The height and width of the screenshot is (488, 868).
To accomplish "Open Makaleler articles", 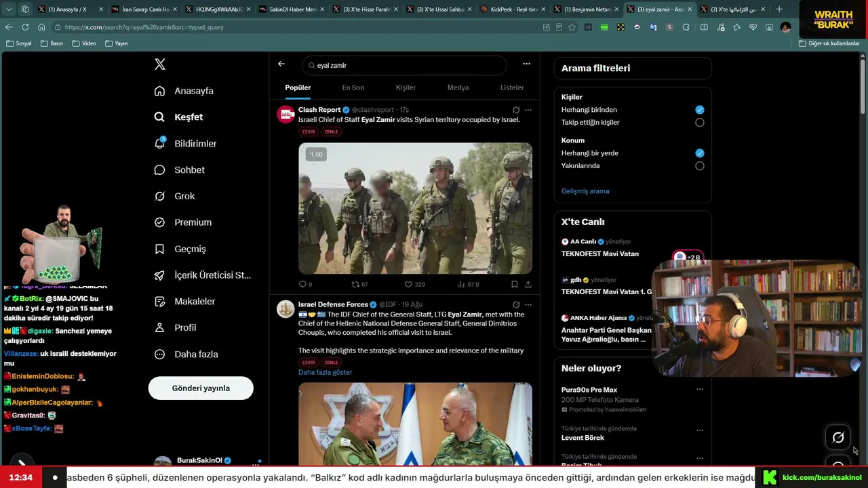I will pos(184,302).
